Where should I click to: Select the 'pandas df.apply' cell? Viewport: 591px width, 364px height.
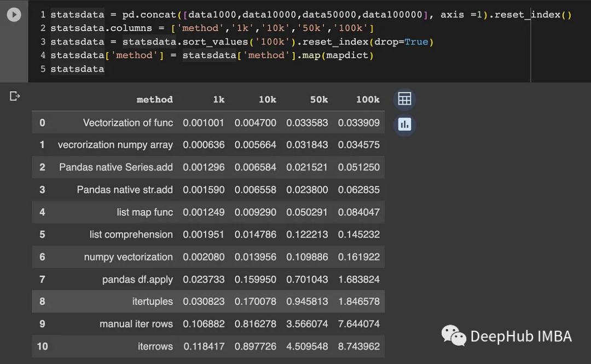137,279
